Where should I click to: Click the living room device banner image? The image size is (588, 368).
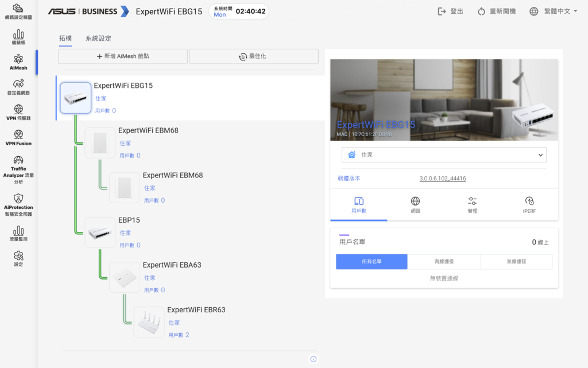(444, 100)
